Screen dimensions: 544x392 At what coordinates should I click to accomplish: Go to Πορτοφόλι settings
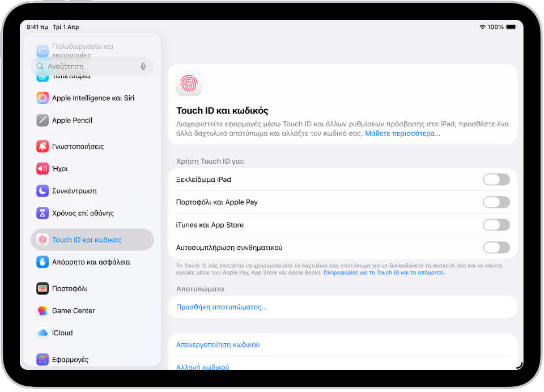tap(92, 288)
